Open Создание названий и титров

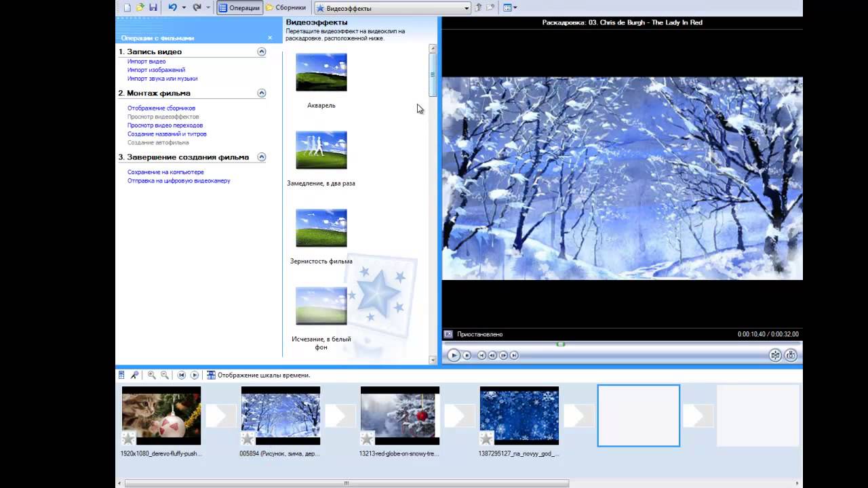point(167,134)
